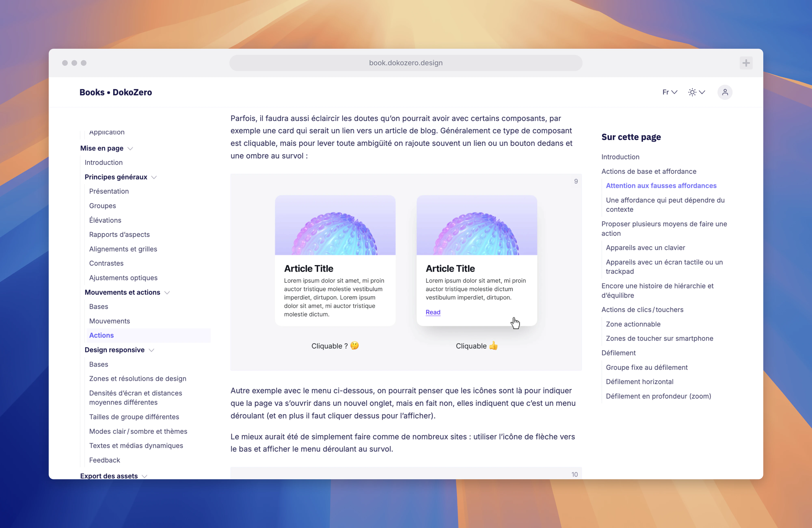Image resolution: width=812 pixels, height=528 pixels.
Task: Click the 'Cliquable ?' caption
Action: pos(335,346)
